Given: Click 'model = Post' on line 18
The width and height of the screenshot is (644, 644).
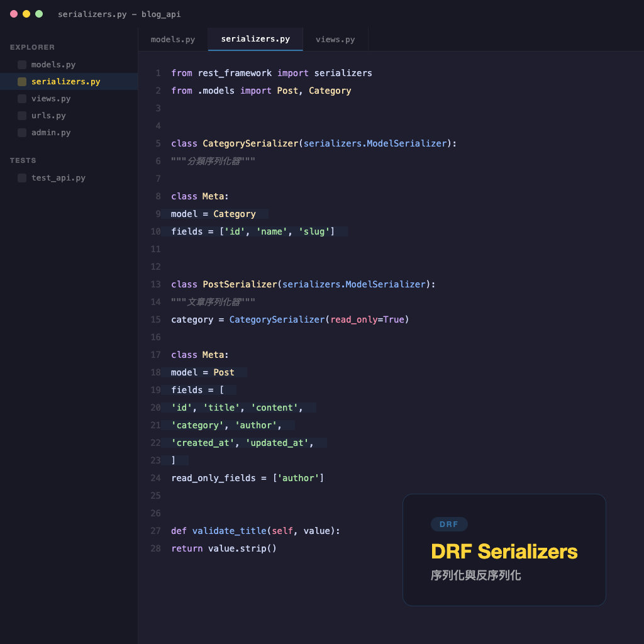Looking at the screenshot, I should [x=203, y=372].
